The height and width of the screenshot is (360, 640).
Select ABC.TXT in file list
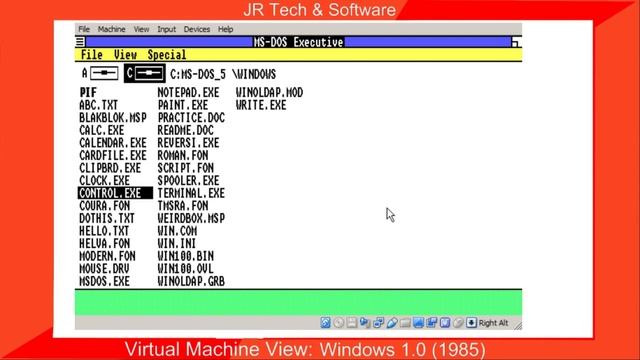tap(98, 105)
